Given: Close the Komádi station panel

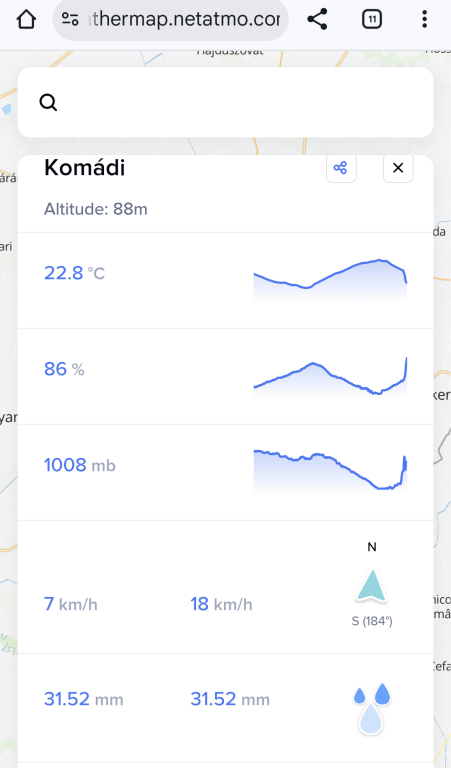Looking at the screenshot, I should point(398,168).
